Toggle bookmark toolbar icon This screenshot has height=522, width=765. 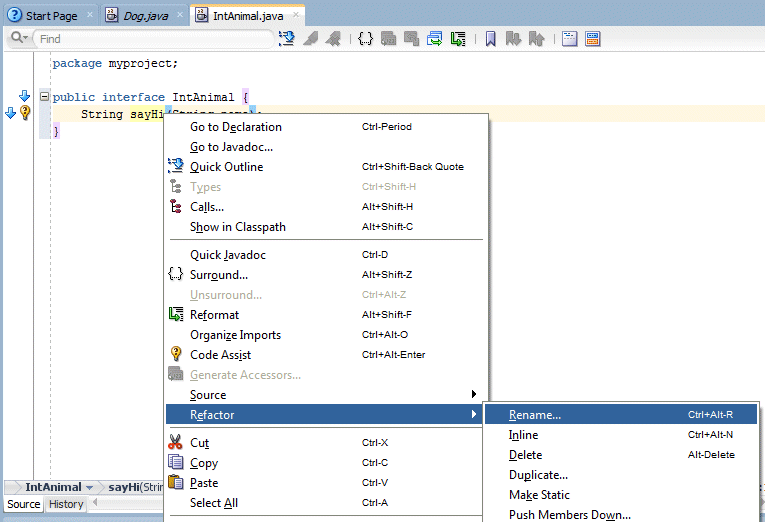pyautogui.click(x=490, y=39)
